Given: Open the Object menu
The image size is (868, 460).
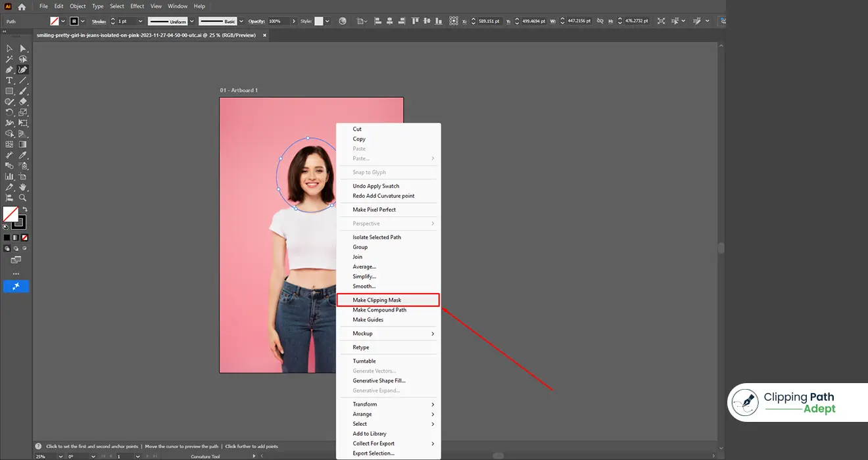Looking at the screenshot, I should 78,6.
